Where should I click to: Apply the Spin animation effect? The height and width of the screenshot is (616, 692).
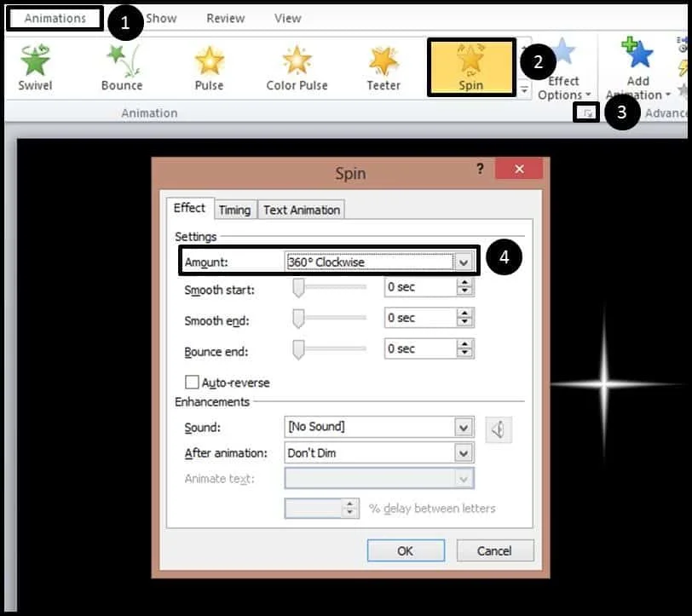coord(471,67)
